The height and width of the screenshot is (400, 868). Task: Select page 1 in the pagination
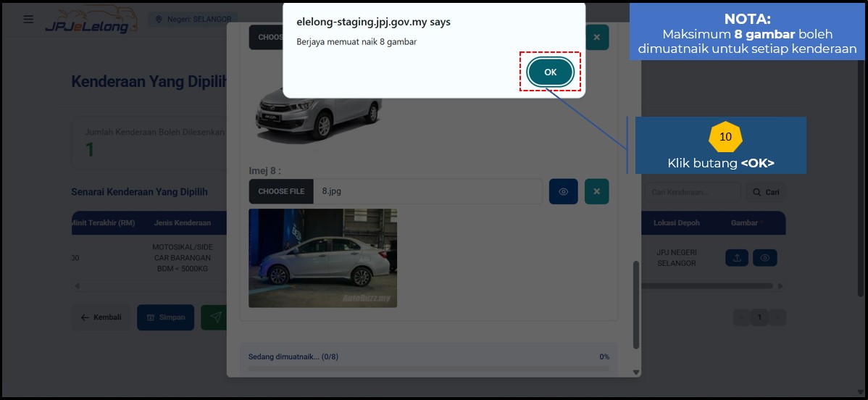759,317
